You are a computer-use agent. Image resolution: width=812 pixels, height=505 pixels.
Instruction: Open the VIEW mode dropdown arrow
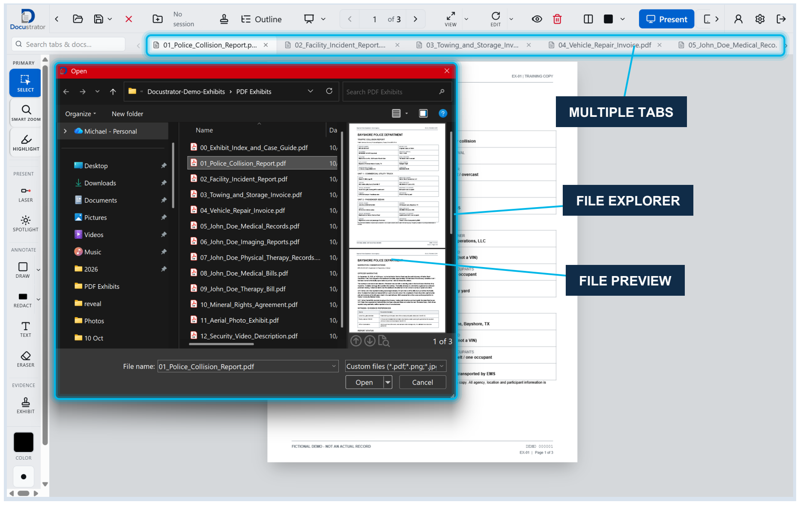pyautogui.click(x=466, y=19)
